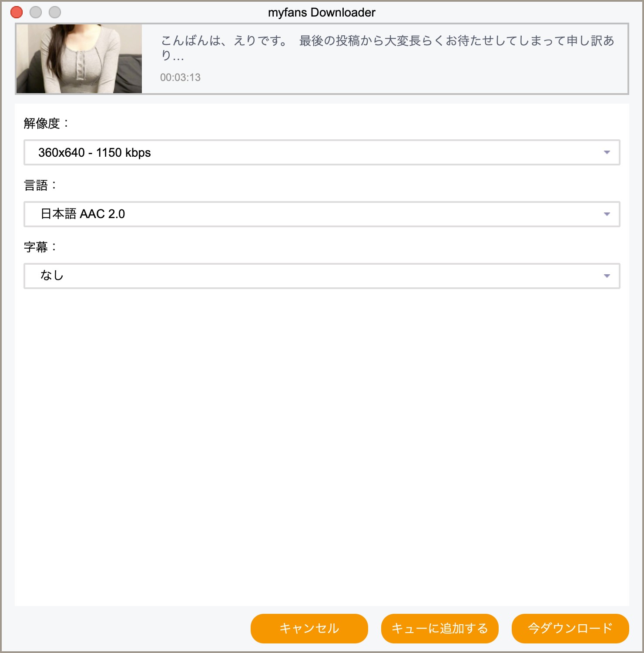Open the 言語 audio language dropdown
The image size is (644, 653).
tap(322, 214)
